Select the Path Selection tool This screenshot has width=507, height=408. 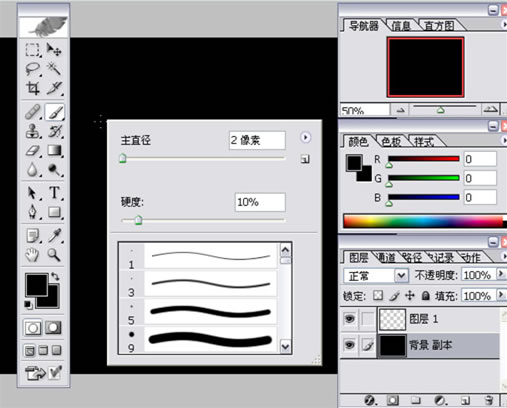pyautogui.click(x=32, y=193)
